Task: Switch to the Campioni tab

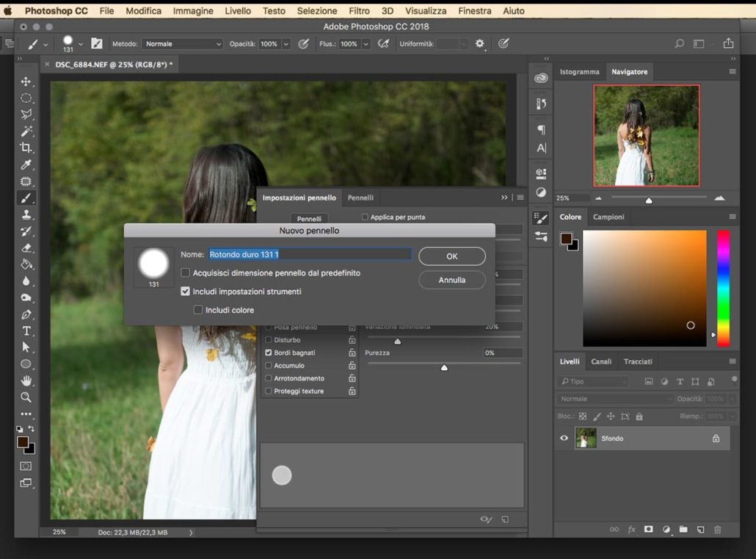Action: coord(608,217)
